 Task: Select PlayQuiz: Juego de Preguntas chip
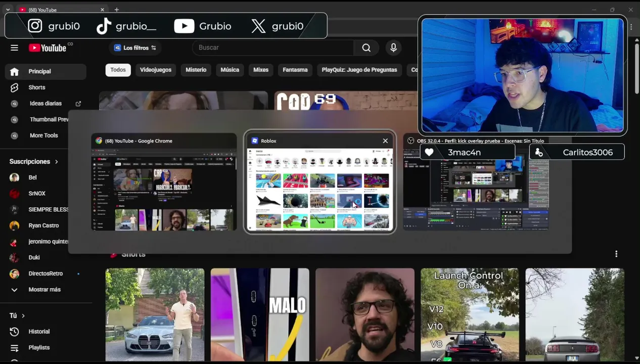click(x=359, y=70)
